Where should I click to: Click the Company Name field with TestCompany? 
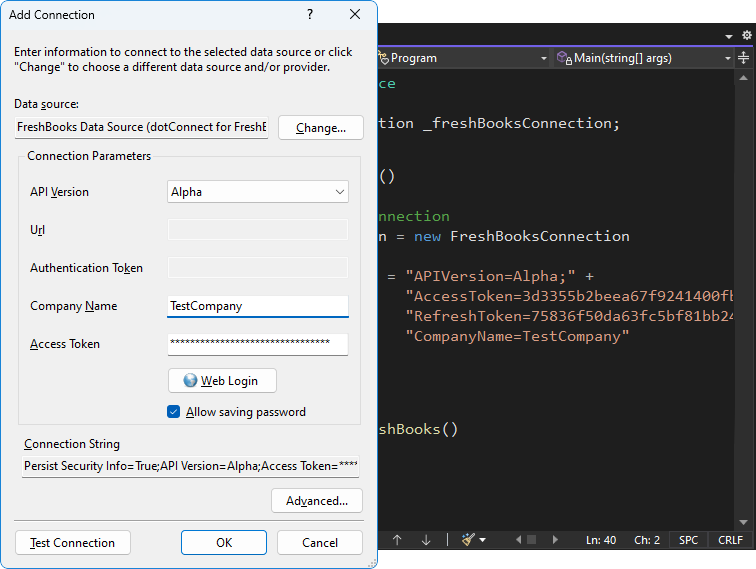tap(257, 306)
